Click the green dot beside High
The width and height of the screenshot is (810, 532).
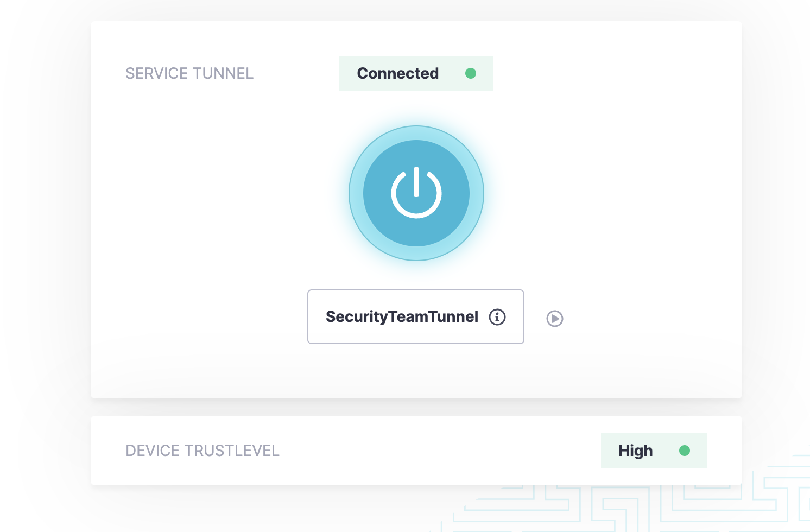685,451
